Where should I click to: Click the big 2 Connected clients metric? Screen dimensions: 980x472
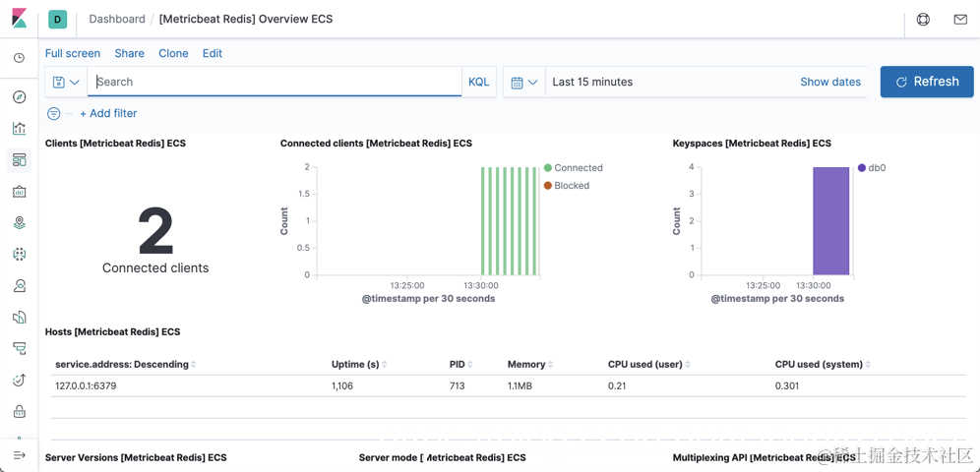[155, 231]
